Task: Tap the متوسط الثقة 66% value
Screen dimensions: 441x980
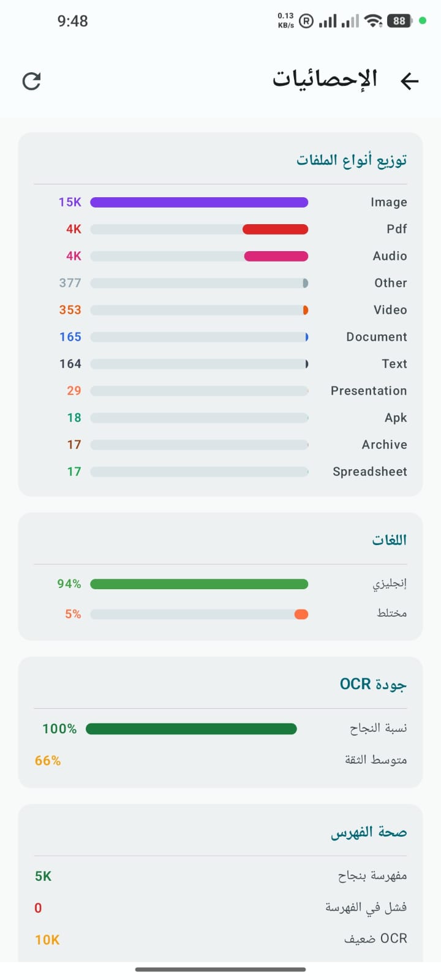Action: pos(48,761)
